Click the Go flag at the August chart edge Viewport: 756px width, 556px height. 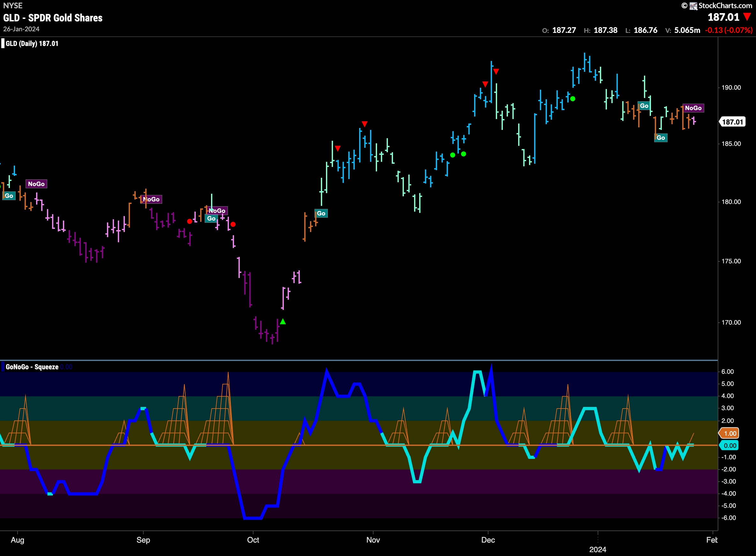coord(9,196)
